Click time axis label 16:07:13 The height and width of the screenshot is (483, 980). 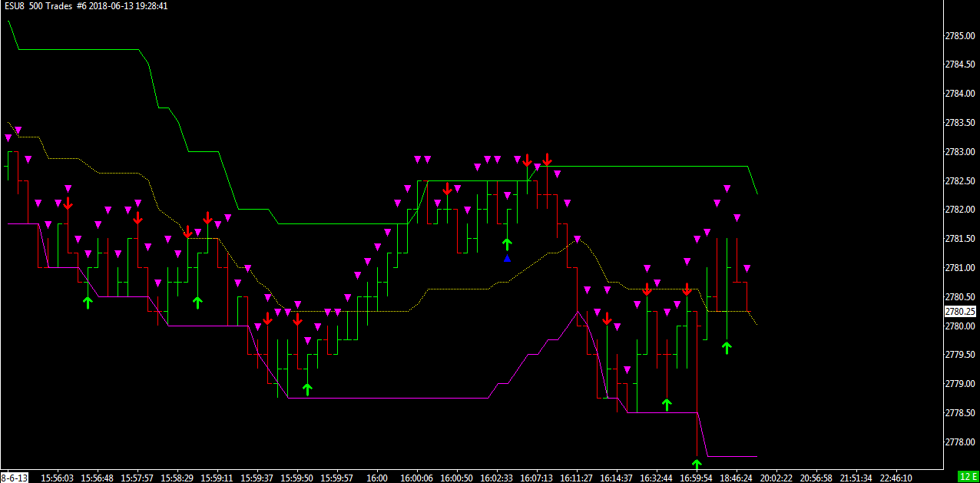pyautogui.click(x=536, y=478)
